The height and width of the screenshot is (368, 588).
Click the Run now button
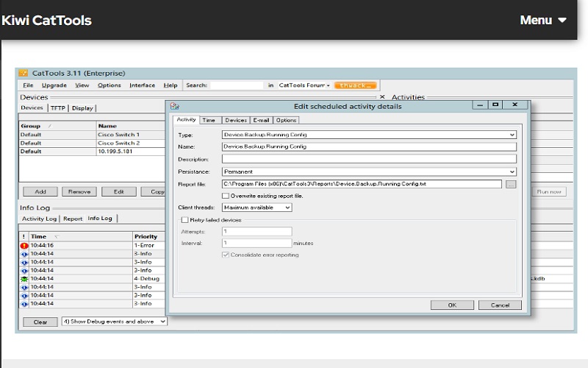tap(549, 191)
